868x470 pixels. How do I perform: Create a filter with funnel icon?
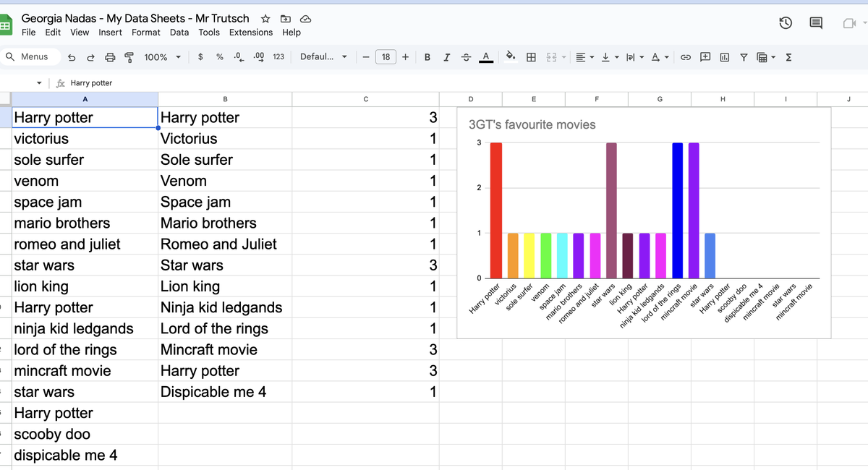pyautogui.click(x=744, y=56)
